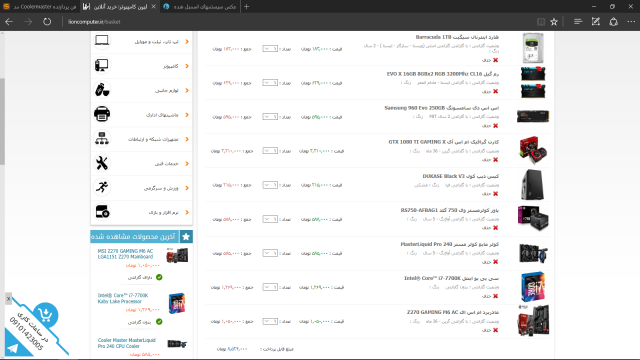
Task: Open Cooler Master MasterLiquid Pro 240 CPU Cooler link
Action: coord(127,343)
